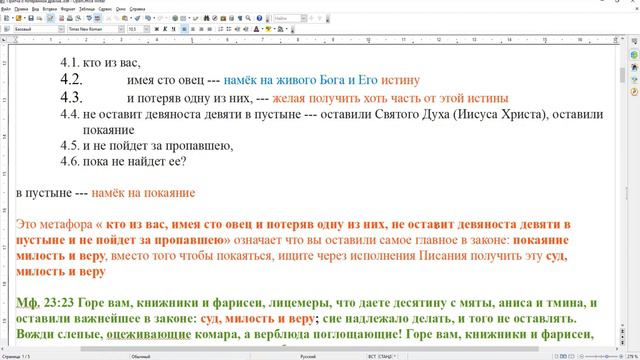The image size is (640, 360).
Task: Open the Файл menu
Action: point(6,9)
